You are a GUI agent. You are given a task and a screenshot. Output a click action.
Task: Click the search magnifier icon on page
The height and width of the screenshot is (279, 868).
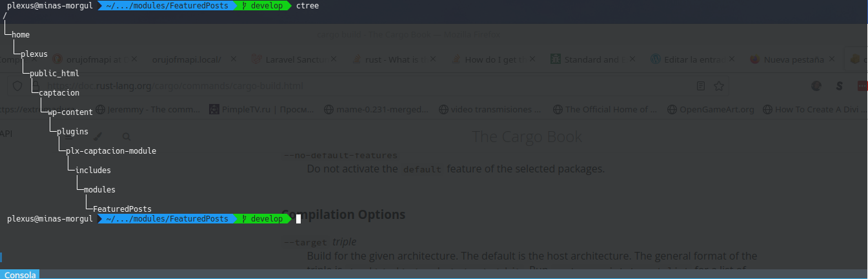[126, 136]
